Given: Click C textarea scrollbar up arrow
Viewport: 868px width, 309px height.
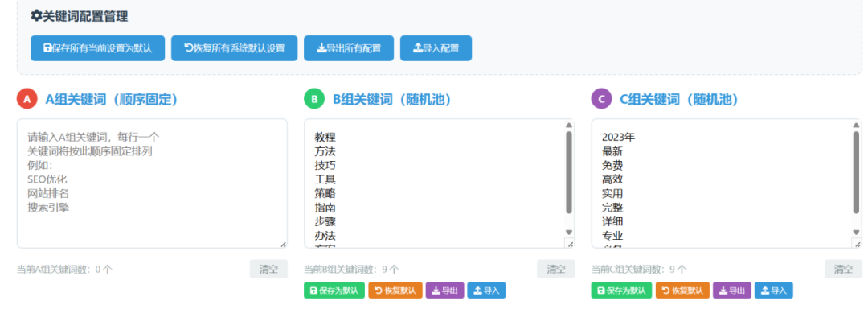Looking at the screenshot, I should 857,125.
